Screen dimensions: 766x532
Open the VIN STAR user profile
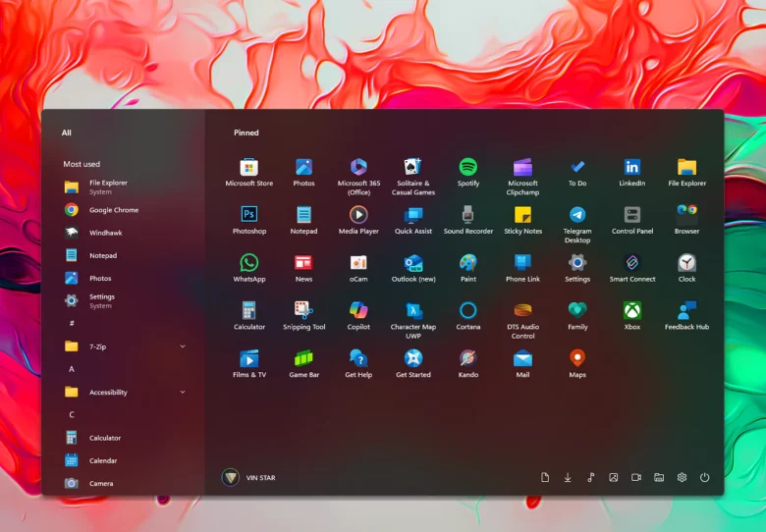click(248, 477)
